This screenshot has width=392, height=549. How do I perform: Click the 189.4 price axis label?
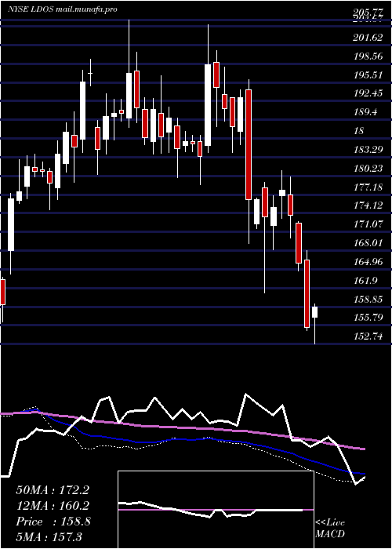pyautogui.click(x=365, y=112)
